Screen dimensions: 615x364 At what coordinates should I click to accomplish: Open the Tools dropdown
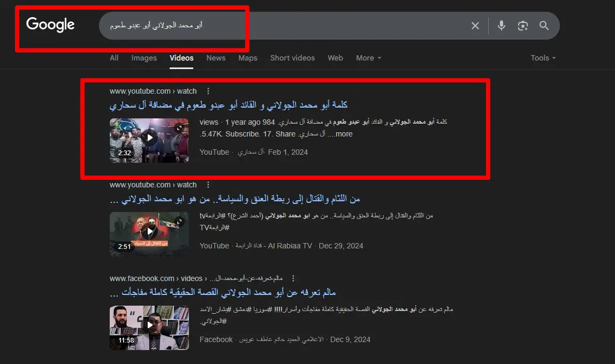(x=543, y=58)
